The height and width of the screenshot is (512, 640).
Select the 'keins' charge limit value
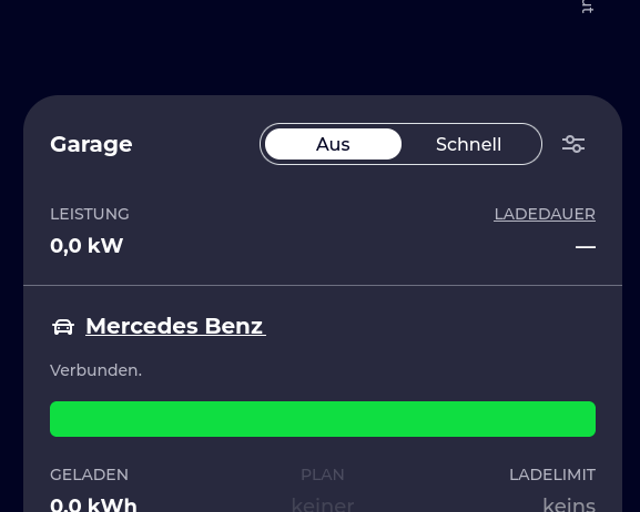(569, 505)
